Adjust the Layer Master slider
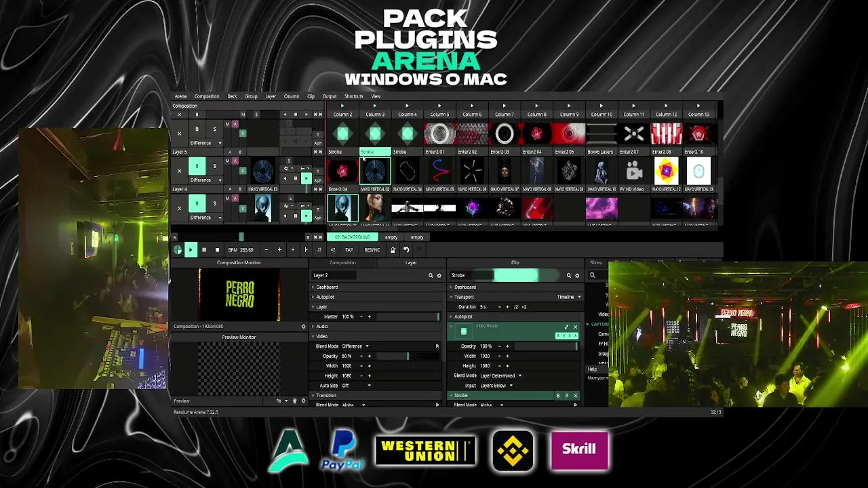Image resolution: width=868 pixels, height=488 pixels. 408,317
